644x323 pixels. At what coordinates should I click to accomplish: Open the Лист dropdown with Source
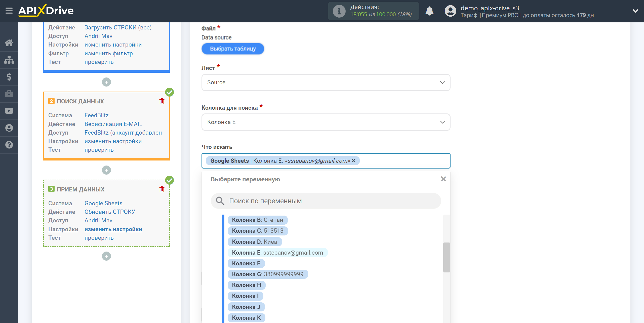326,82
